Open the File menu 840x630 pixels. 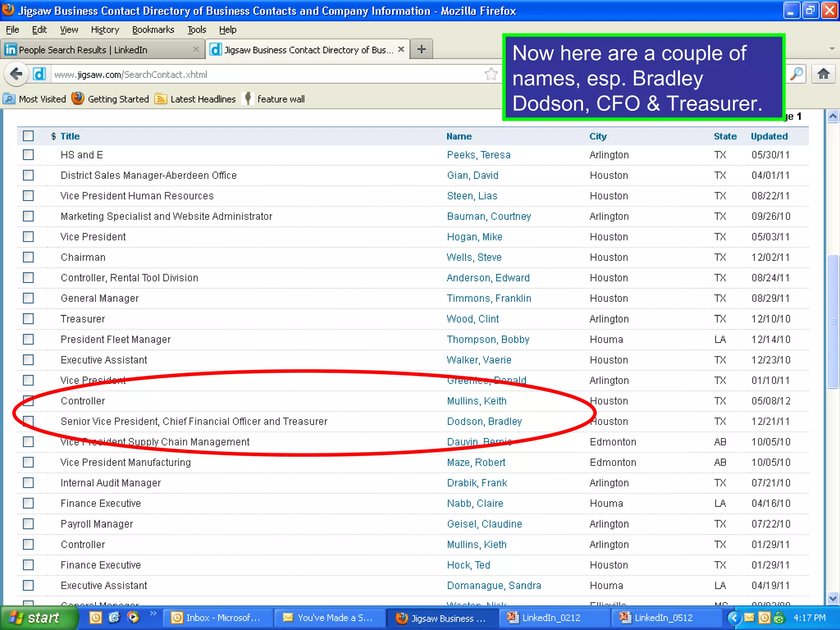(x=13, y=30)
